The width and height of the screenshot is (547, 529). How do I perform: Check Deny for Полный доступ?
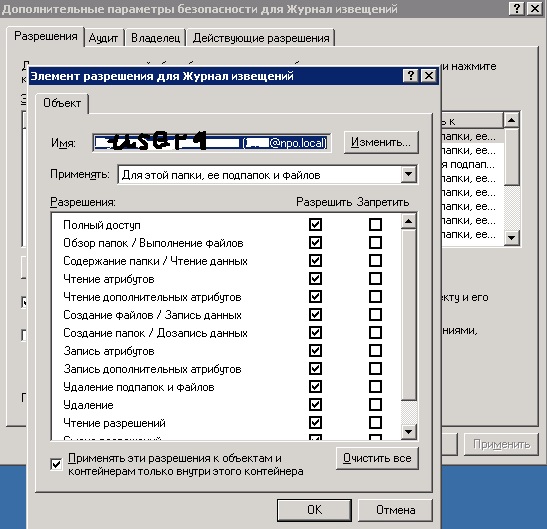pos(375,224)
